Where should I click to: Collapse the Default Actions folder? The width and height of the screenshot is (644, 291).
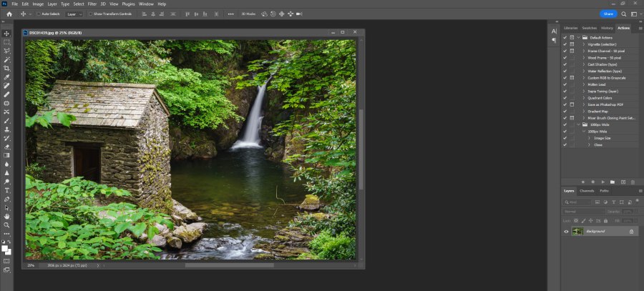pyautogui.click(x=577, y=37)
